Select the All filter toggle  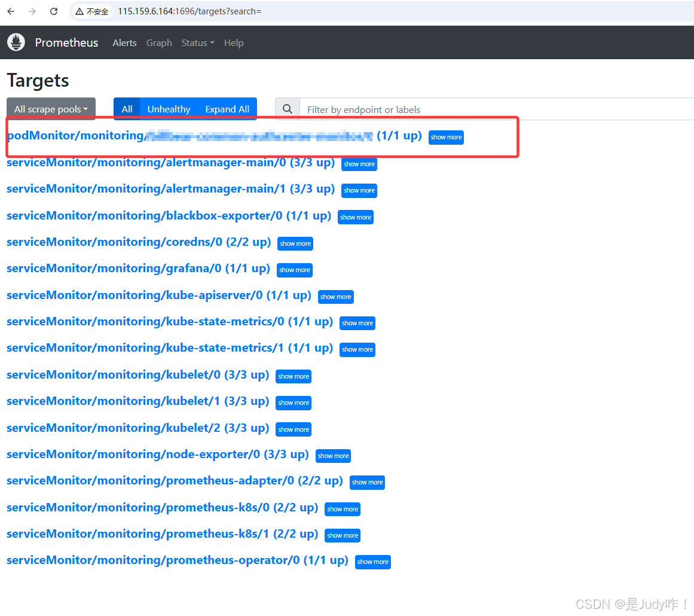click(127, 109)
